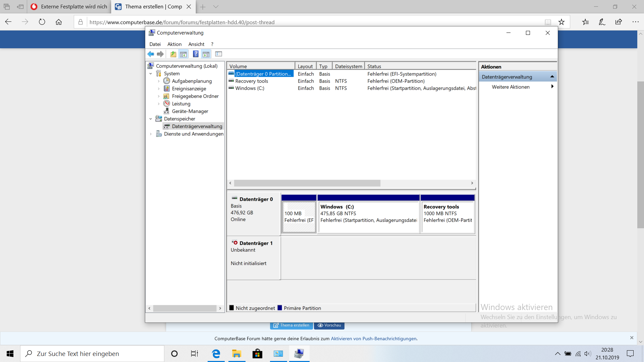The height and width of the screenshot is (362, 644).
Task: Click Microsoft Store icon on taskbar
Action: click(257, 354)
